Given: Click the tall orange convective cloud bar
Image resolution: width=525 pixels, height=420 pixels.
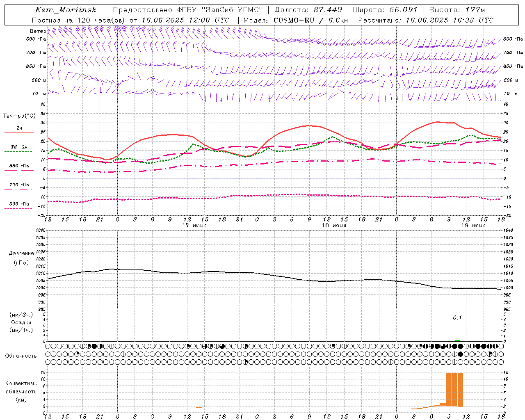Looking at the screenshot, I should [454, 390].
